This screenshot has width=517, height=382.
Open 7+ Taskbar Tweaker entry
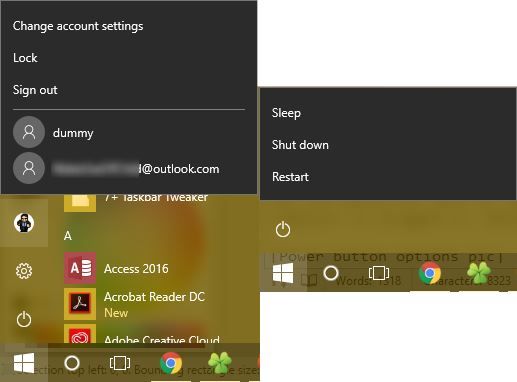156,198
